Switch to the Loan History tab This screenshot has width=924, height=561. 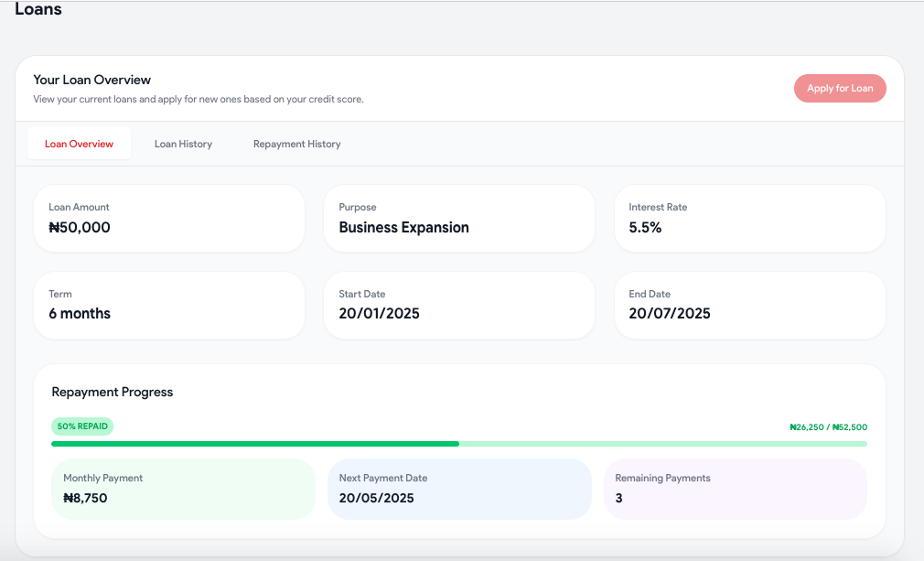click(183, 144)
